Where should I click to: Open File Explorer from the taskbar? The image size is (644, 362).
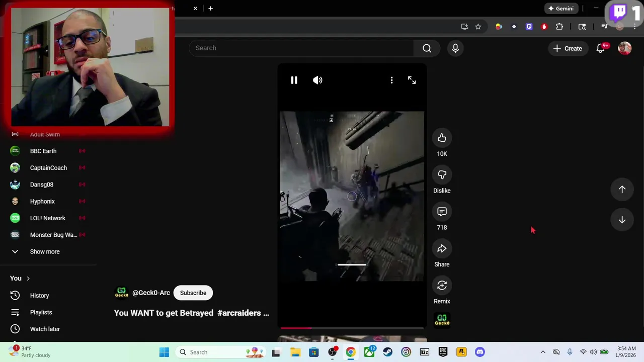[295, 352]
